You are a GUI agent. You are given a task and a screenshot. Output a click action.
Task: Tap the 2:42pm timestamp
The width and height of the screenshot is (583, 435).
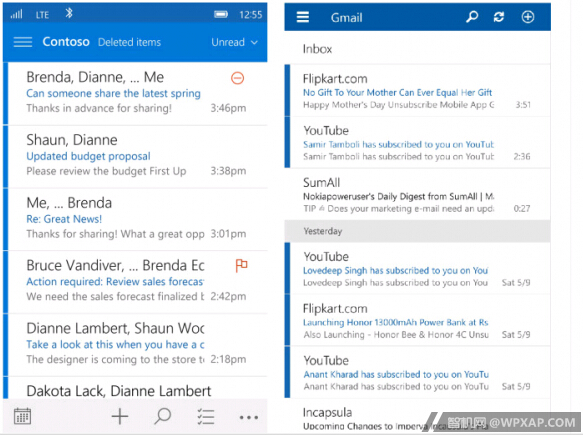point(228,296)
